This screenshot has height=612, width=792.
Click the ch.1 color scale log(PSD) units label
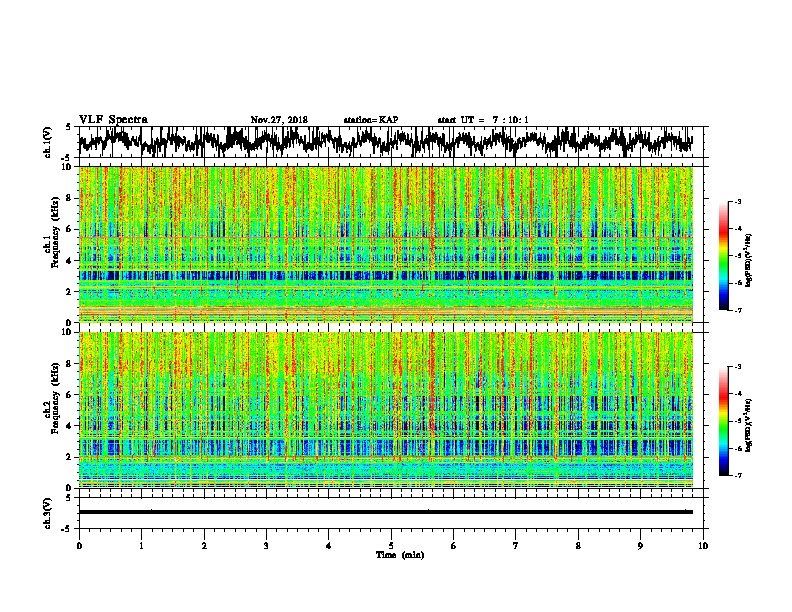point(749,260)
